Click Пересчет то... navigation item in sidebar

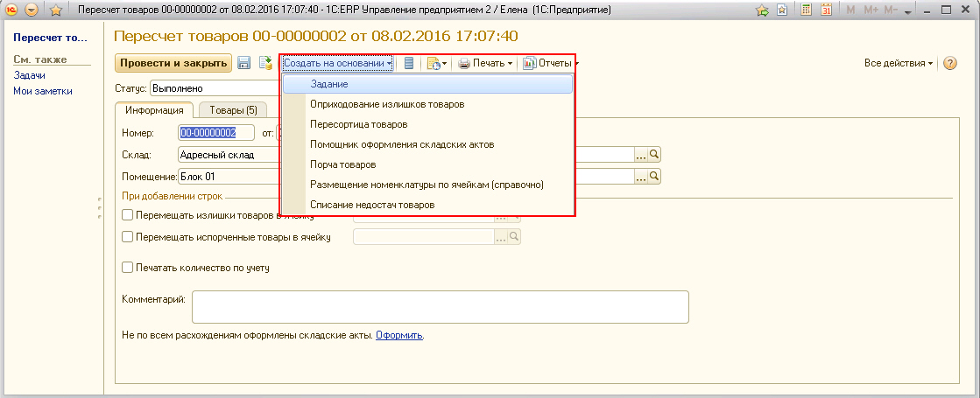point(50,38)
